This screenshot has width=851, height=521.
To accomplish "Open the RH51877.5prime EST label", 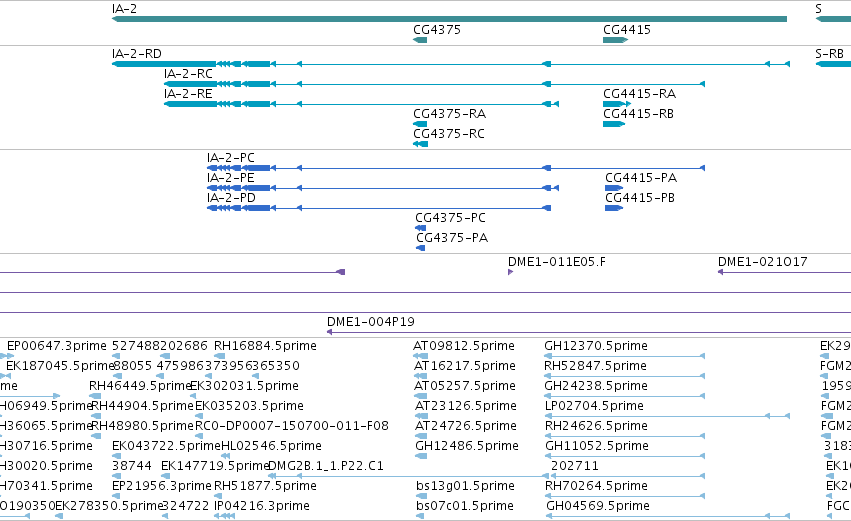I will tap(265, 487).
